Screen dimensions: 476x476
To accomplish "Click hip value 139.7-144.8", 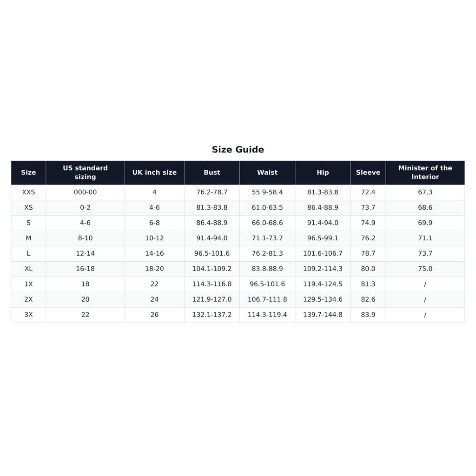I will tap(323, 315).
